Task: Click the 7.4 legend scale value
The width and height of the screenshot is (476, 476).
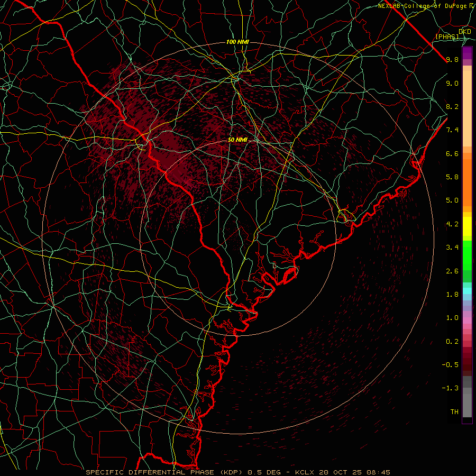Action: 452,130
